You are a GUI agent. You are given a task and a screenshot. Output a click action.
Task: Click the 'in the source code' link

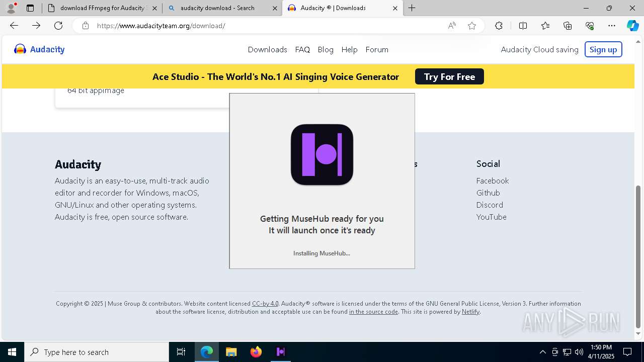coord(373,312)
